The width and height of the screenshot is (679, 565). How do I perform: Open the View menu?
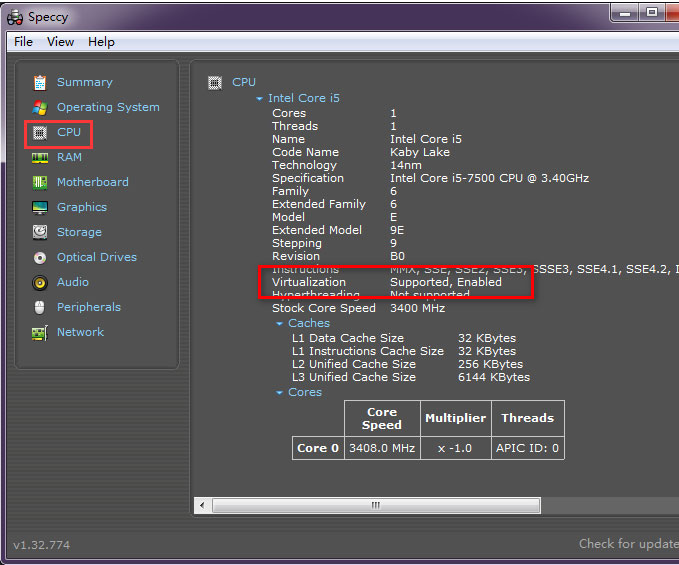pyautogui.click(x=60, y=42)
